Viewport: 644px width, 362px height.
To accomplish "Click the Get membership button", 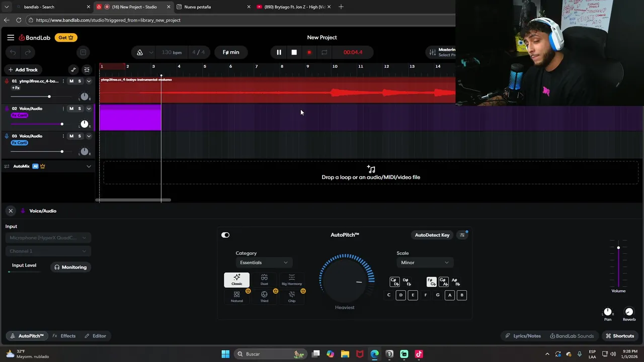I will pos(66,37).
